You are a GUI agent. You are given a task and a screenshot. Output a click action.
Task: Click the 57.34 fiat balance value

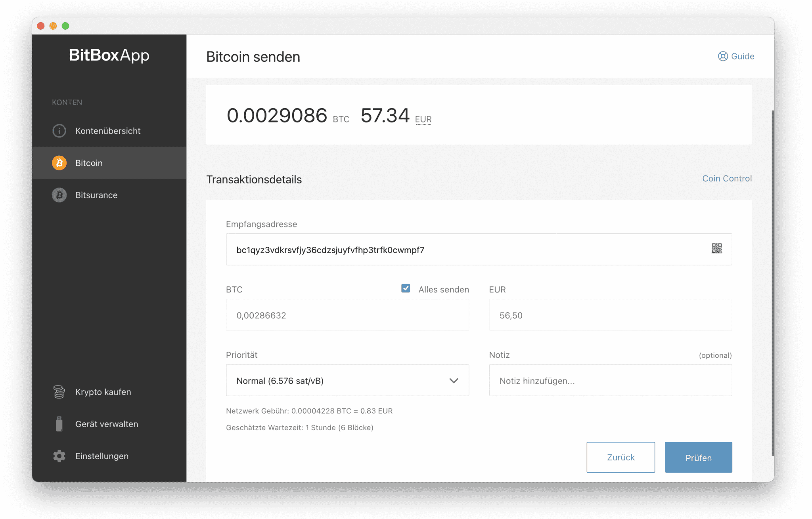(385, 116)
